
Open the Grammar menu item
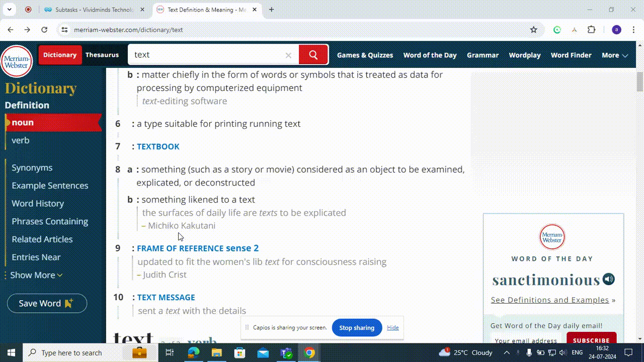click(482, 55)
